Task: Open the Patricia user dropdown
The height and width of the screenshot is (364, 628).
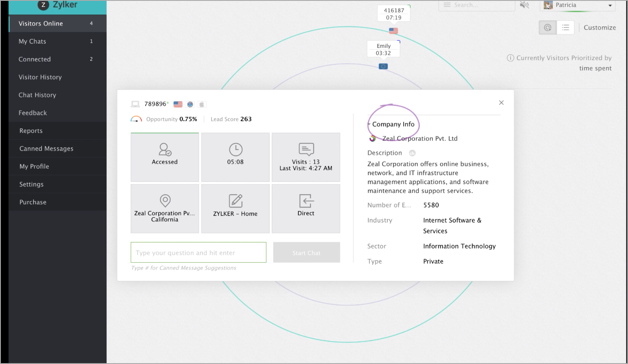Action: tap(578, 5)
